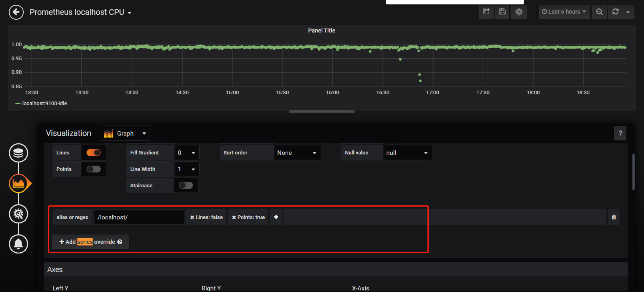Click the alias or regex label
This screenshot has height=292, width=644.
(x=72, y=217)
